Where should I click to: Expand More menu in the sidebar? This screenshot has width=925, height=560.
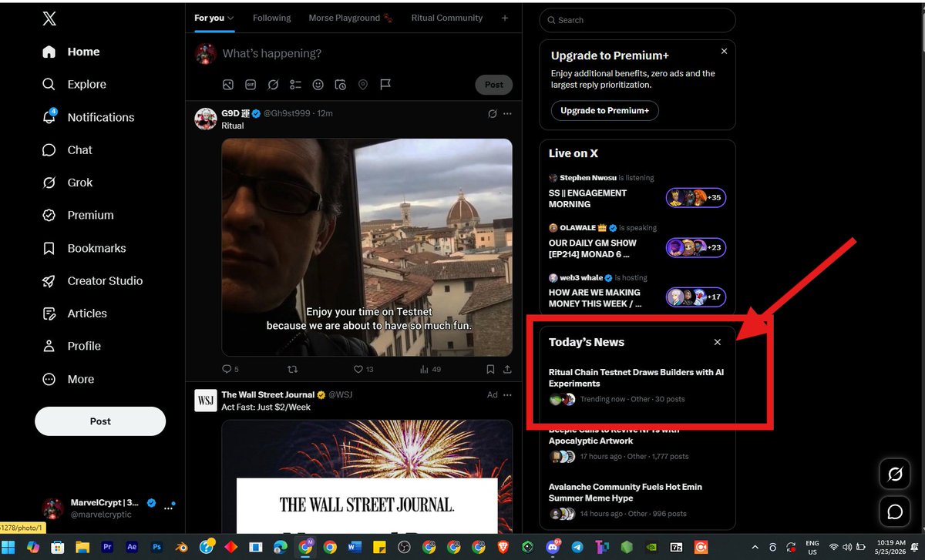coord(69,379)
